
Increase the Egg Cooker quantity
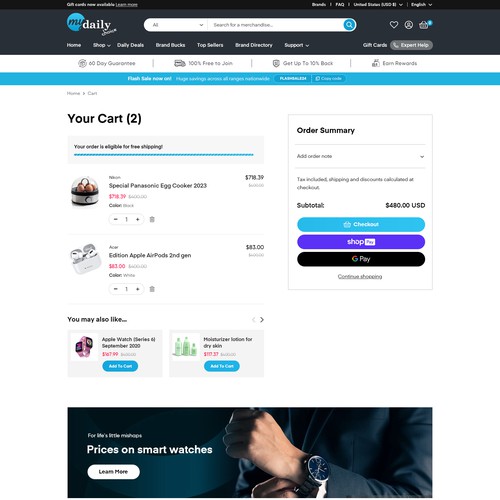tap(137, 219)
